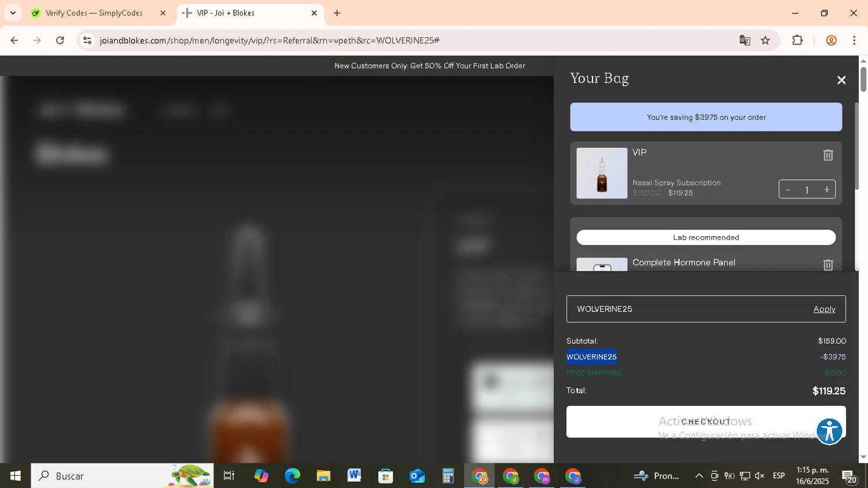Click the Buscar taskbar search box
Image resolution: width=868 pixels, height=488 pixels.
(x=122, y=476)
